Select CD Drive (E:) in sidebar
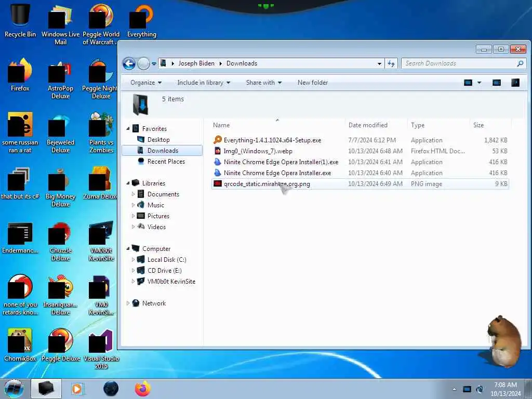Screen dimensions: 532x399 [164, 270]
